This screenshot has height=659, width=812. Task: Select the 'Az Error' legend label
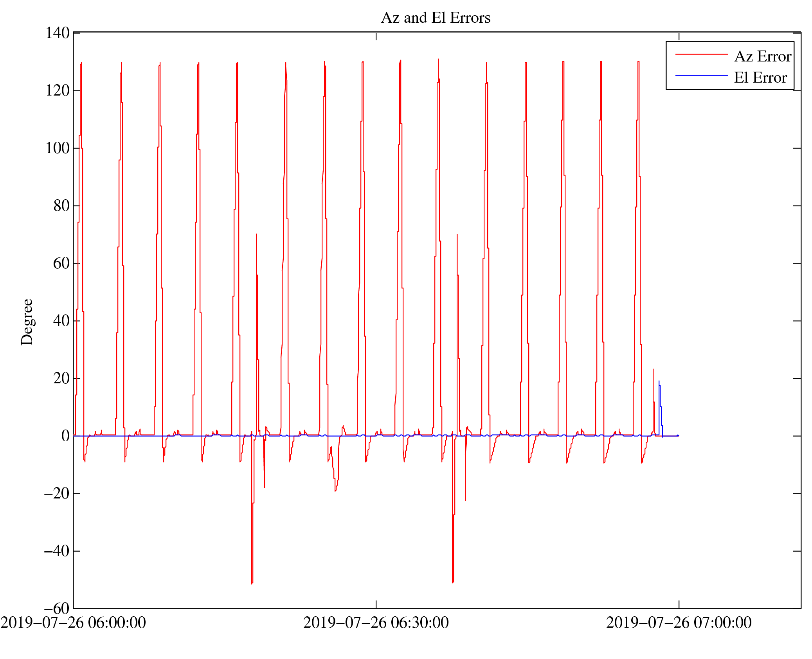[x=762, y=57]
